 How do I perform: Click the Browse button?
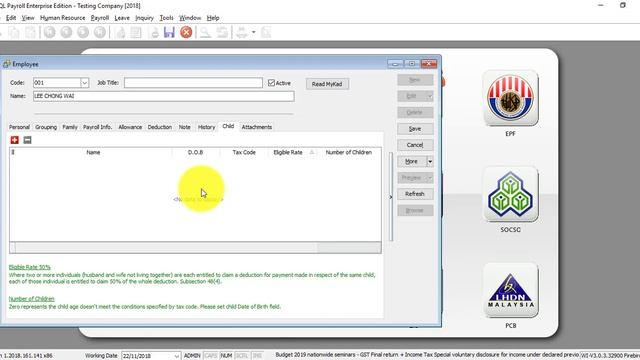[x=415, y=210]
